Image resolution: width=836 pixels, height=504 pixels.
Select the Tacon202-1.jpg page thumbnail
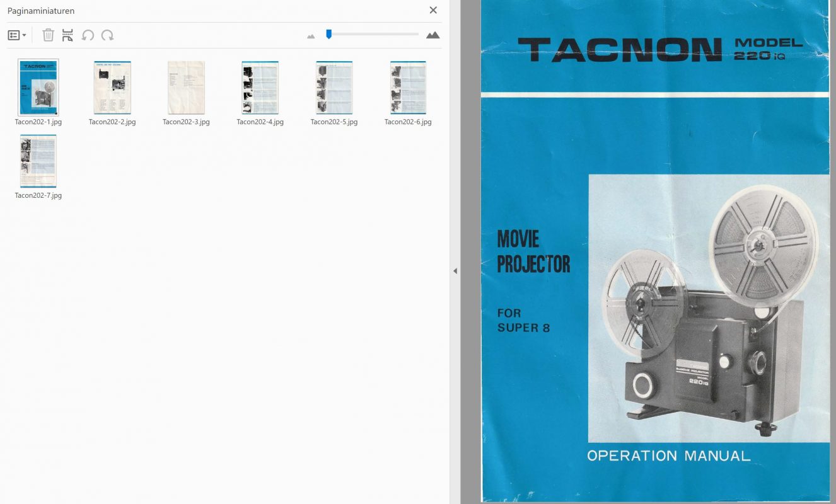click(38, 88)
